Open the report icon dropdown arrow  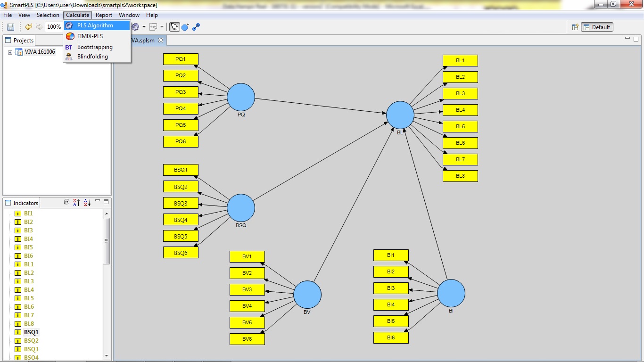tap(162, 27)
